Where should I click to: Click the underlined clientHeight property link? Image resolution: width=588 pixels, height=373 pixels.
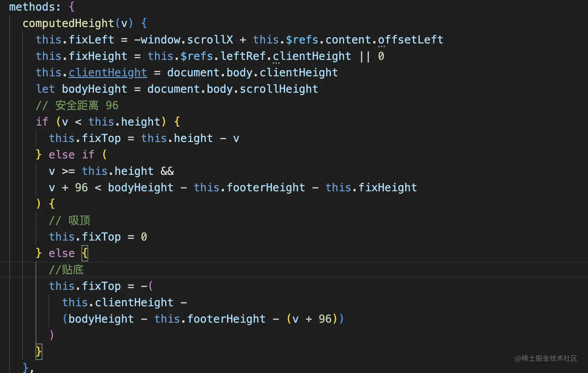coord(108,73)
